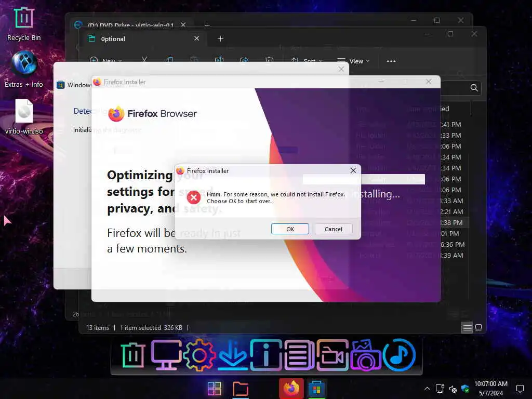Open the video camera icon in the dock

click(x=332, y=355)
